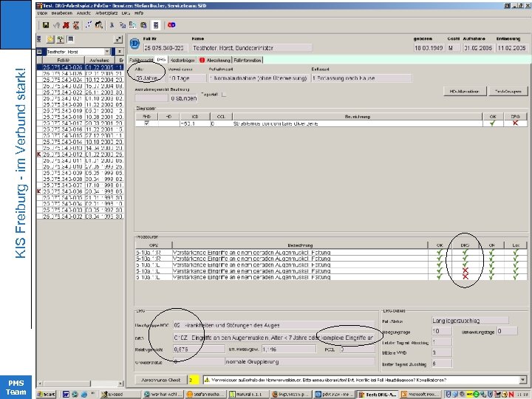Click the red X in the diagnosis DRG column
The height and width of the screenshot is (399, 532).
pyautogui.click(x=516, y=123)
